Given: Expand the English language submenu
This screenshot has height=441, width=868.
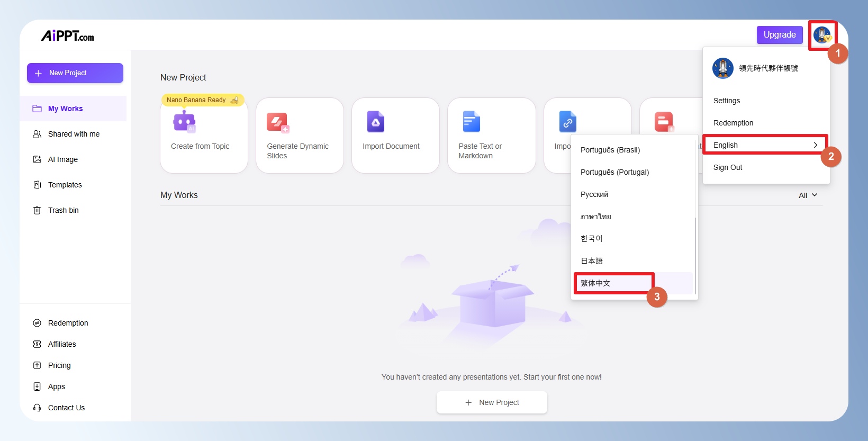Looking at the screenshot, I should coord(765,145).
